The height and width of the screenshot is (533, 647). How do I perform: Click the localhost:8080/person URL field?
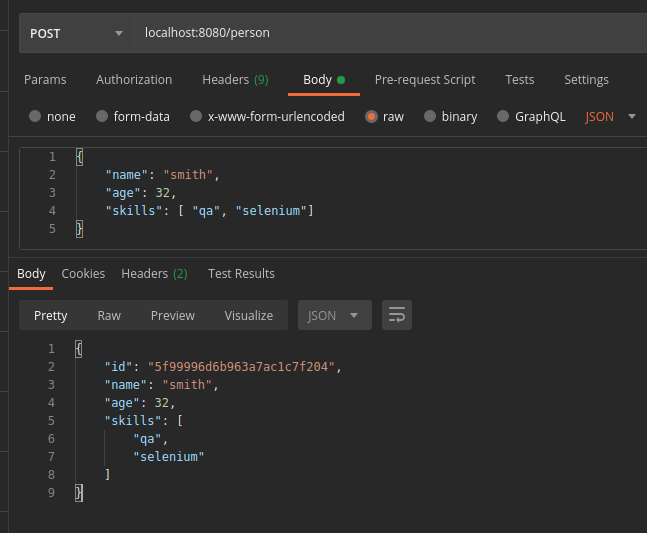coord(390,33)
